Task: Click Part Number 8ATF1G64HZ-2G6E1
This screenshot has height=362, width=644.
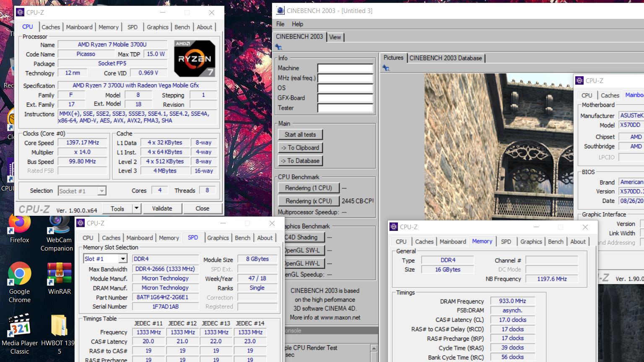Action: [x=165, y=297]
